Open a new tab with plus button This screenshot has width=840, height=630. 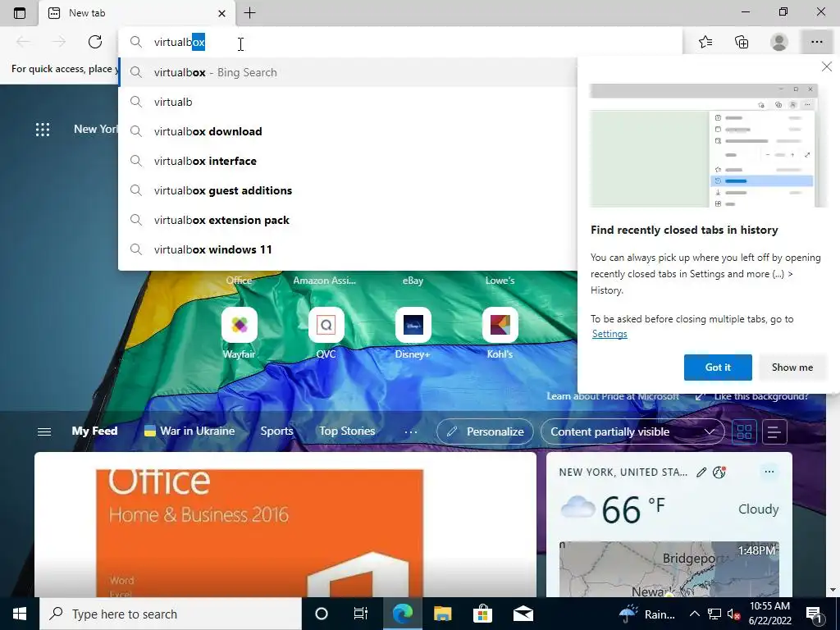click(249, 13)
